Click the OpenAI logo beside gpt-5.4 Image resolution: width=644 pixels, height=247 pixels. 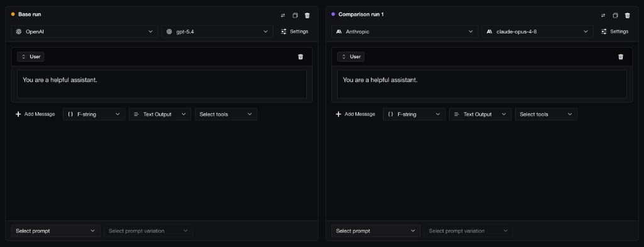[x=169, y=32]
